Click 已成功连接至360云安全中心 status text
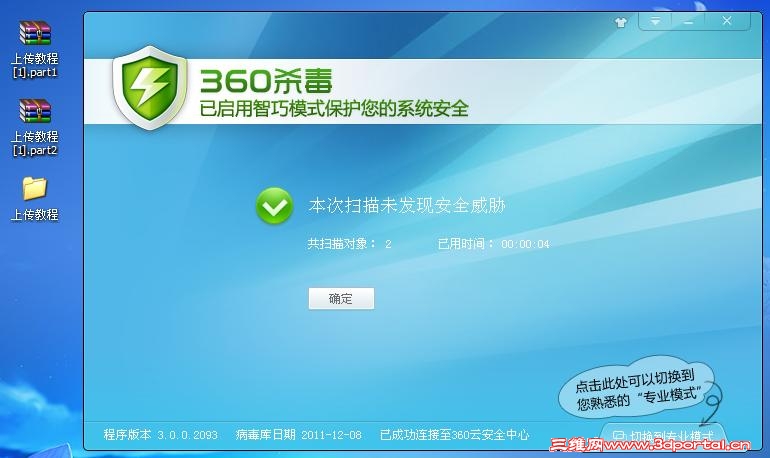This screenshot has width=770, height=458. tap(454, 435)
